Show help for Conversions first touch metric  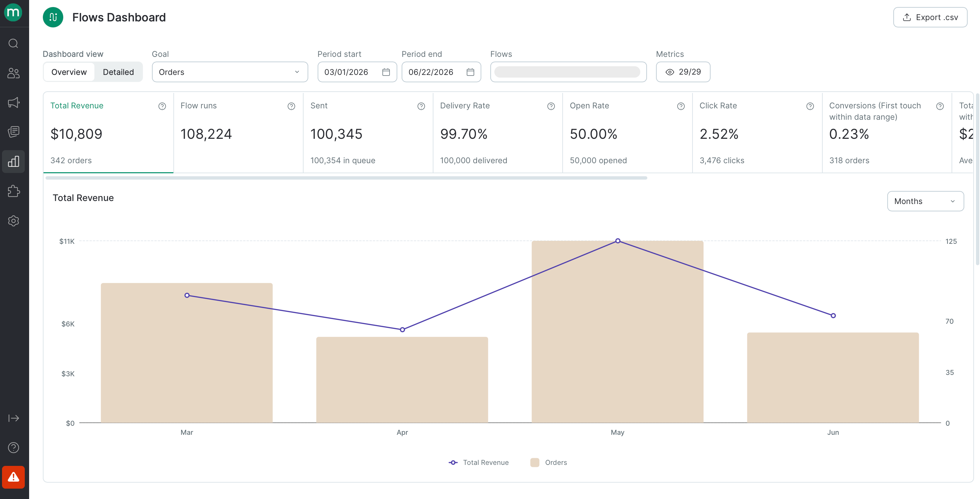click(940, 106)
